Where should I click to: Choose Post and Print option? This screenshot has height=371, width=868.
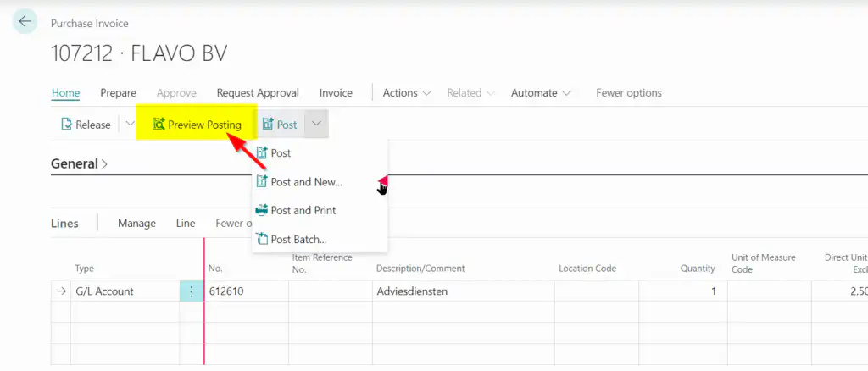[303, 210]
